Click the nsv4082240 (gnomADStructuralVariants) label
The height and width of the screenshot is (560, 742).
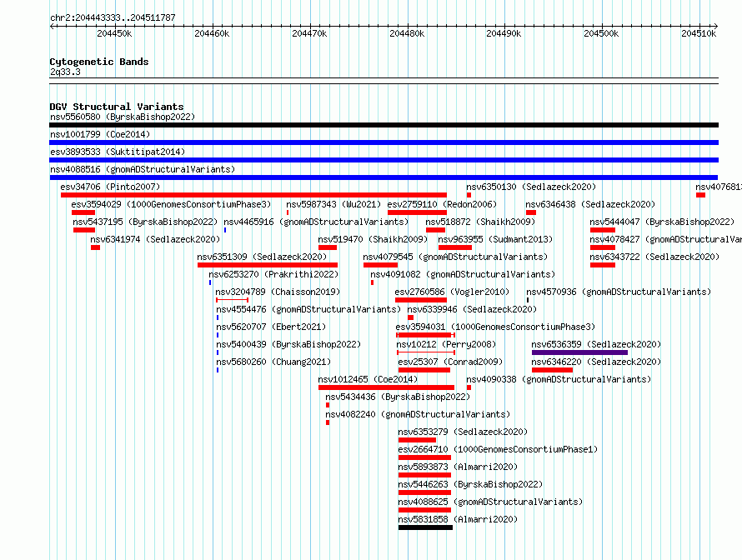(x=418, y=414)
